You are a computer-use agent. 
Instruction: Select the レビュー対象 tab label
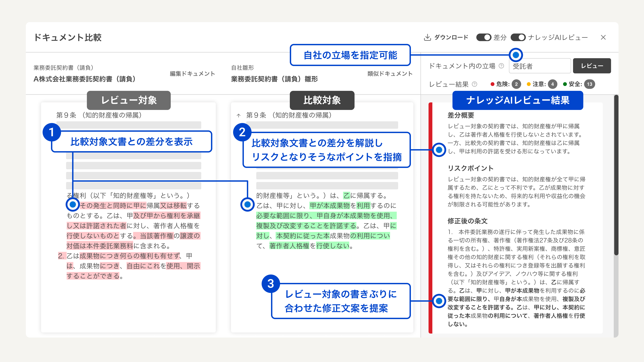coord(129,100)
